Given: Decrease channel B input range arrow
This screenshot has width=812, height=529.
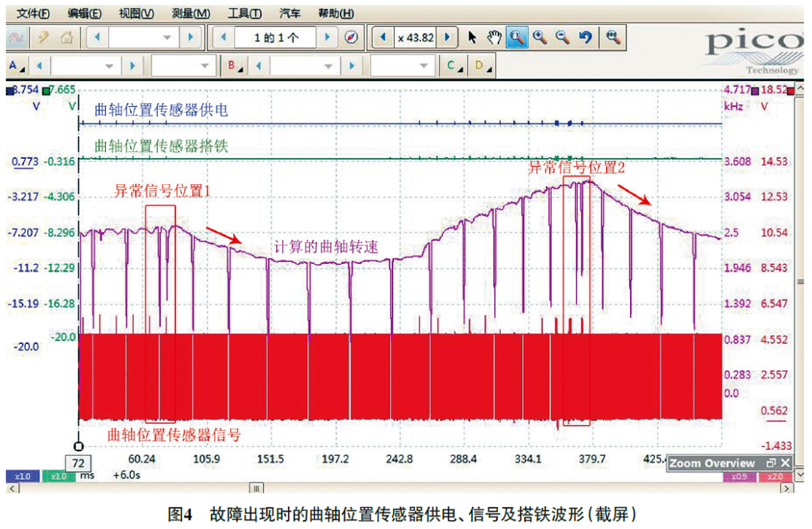Looking at the screenshot, I should 259,66.
